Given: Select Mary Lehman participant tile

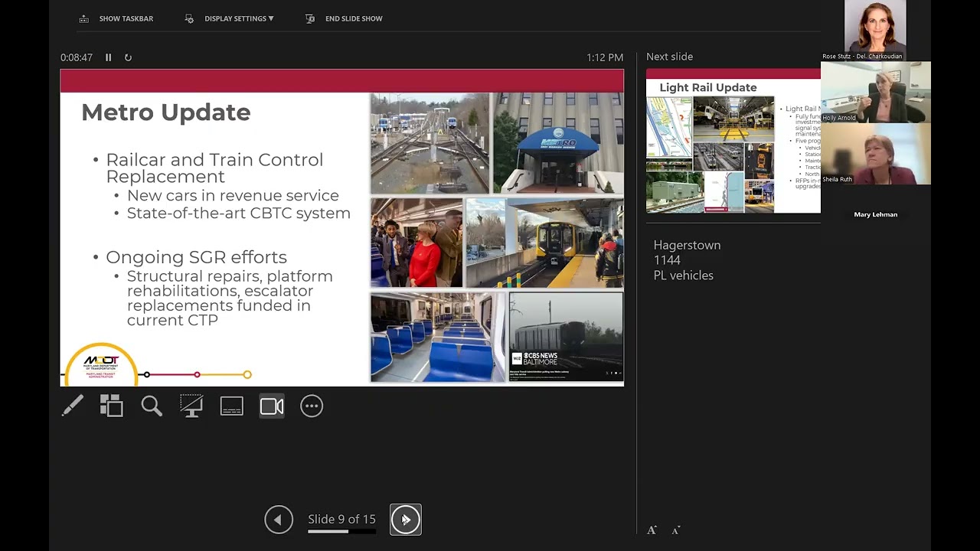Looking at the screenshot, I should click(875, 214).
